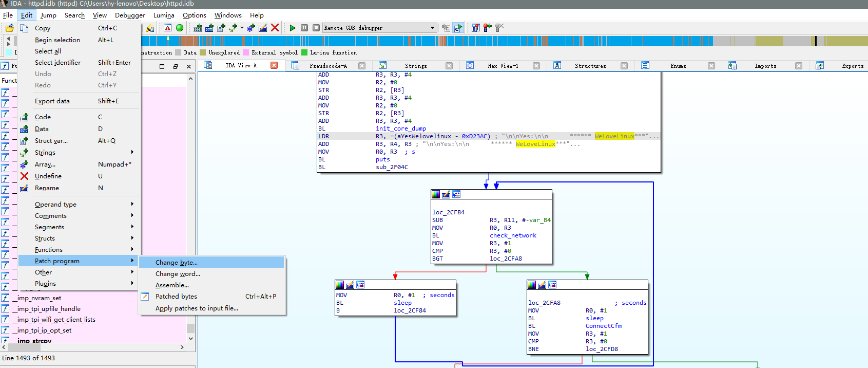This screenshot has height=368, width=868.
Task: Click the stop process square icon
Action: pos(316,28)
